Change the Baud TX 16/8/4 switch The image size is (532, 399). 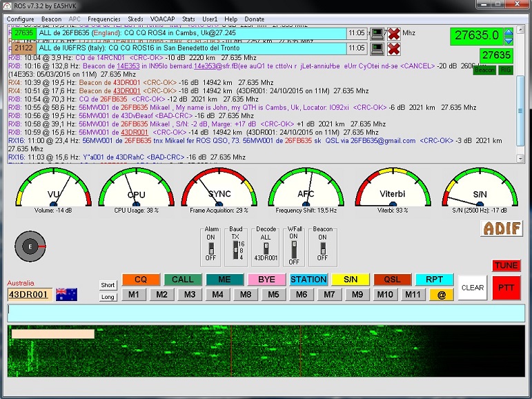tap(235, 251)
